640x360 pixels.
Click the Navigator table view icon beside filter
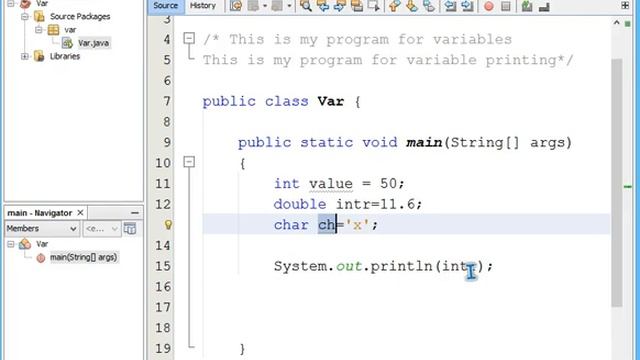coord(130,229)
